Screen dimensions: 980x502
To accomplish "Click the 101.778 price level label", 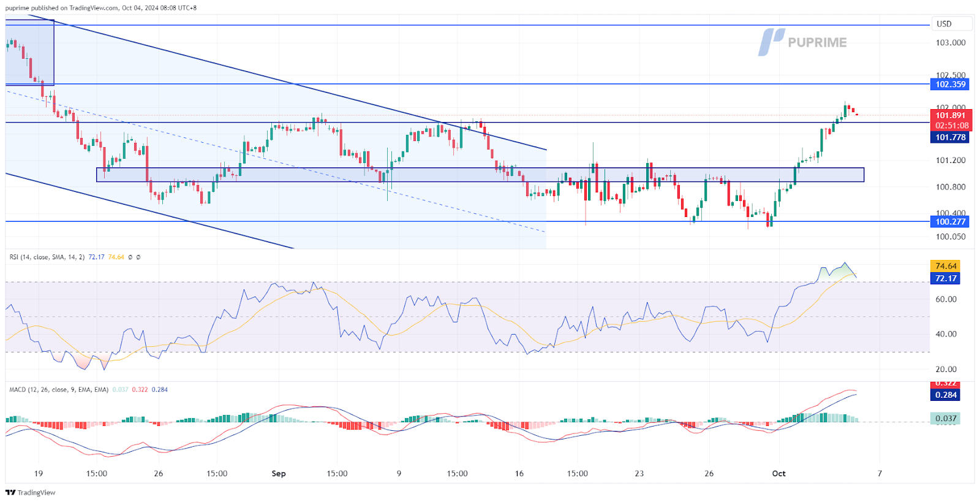I will click(x=951, y=137).
